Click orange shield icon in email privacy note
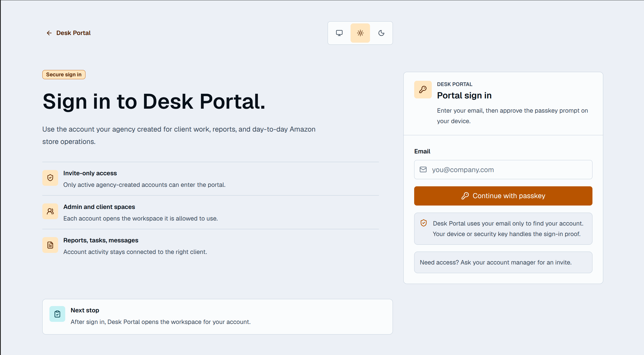Image resolution: width=644 pixels, height=355 pixels. [424, 223]
